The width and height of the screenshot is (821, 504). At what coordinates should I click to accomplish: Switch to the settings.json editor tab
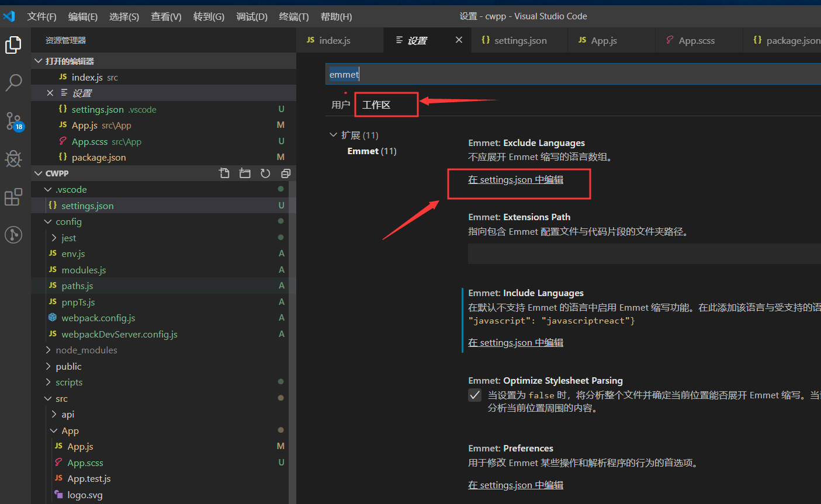pyautogui.click(x=519, y=40)
